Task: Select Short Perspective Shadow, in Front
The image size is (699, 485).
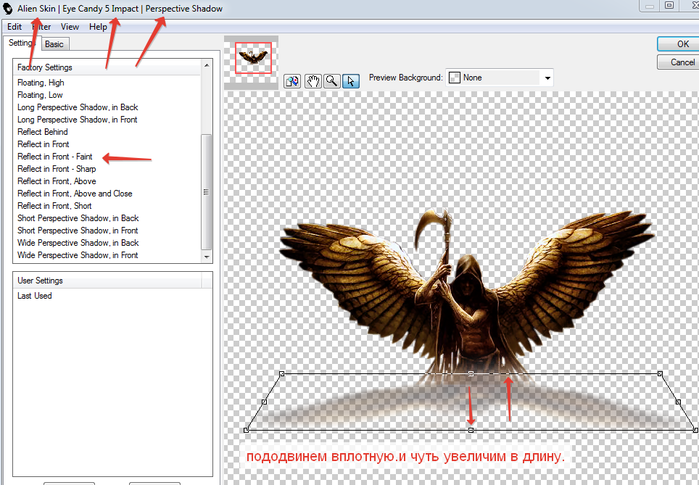Action: (x=78, y=230)
